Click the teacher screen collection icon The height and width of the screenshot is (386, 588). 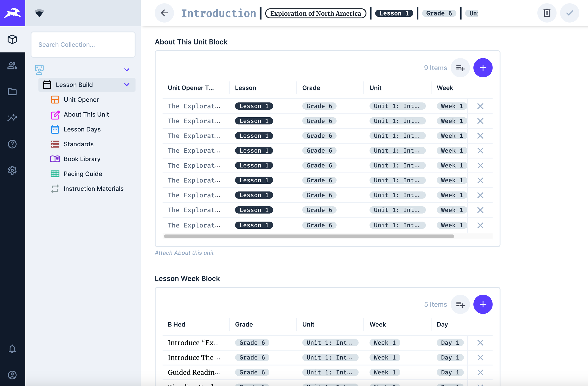coord(39,70)
